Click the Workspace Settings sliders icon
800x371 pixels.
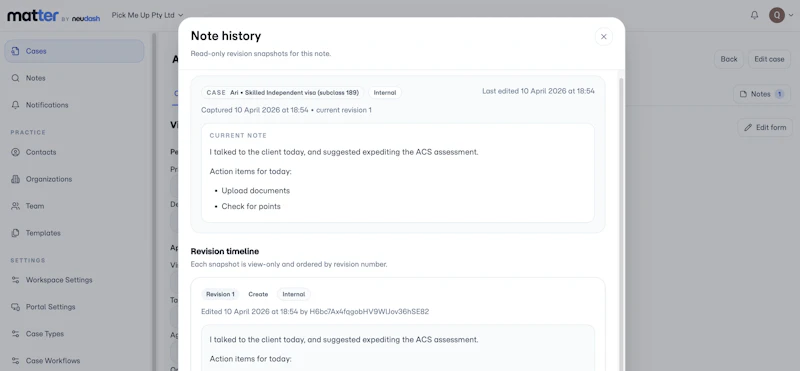(x=15, y=280)
